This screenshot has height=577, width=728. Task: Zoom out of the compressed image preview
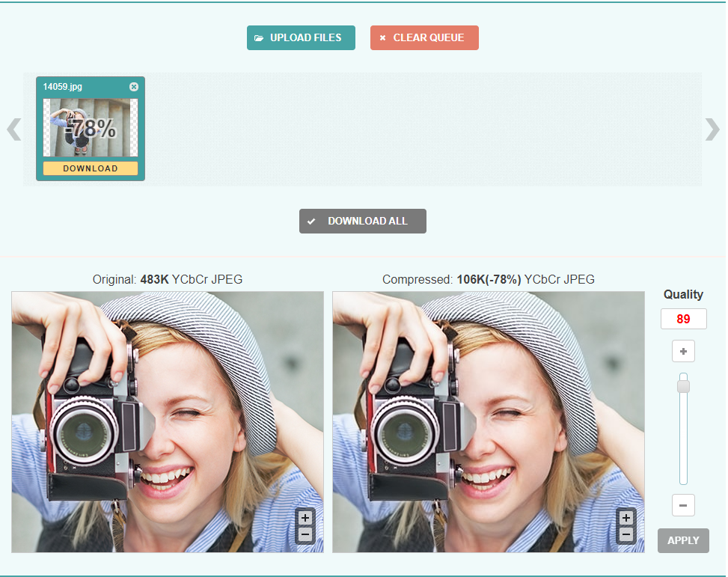point(626,534)
